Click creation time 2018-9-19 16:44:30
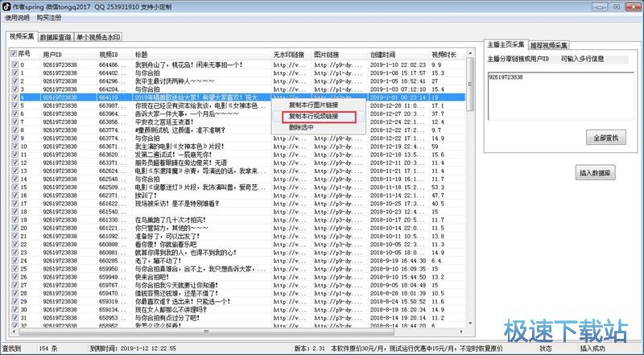 (x=398, y=261)
